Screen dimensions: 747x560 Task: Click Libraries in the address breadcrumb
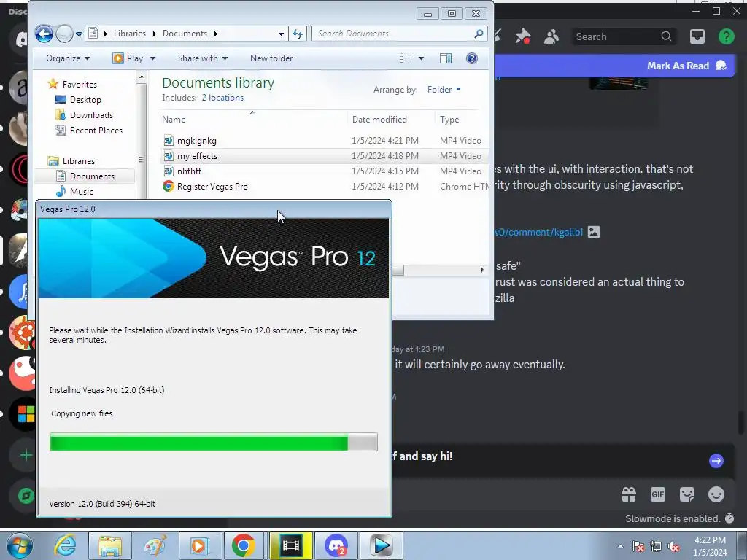130,34
